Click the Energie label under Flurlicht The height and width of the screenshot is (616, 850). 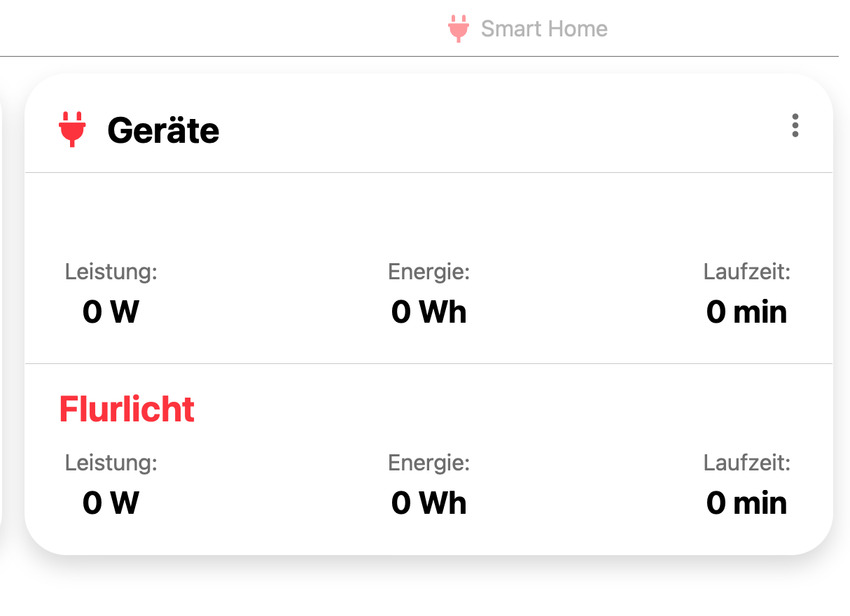[x=429, y=463]
